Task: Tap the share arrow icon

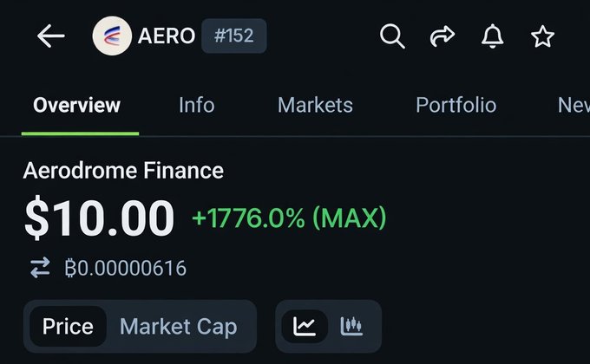Action: (x=442, y=36)
